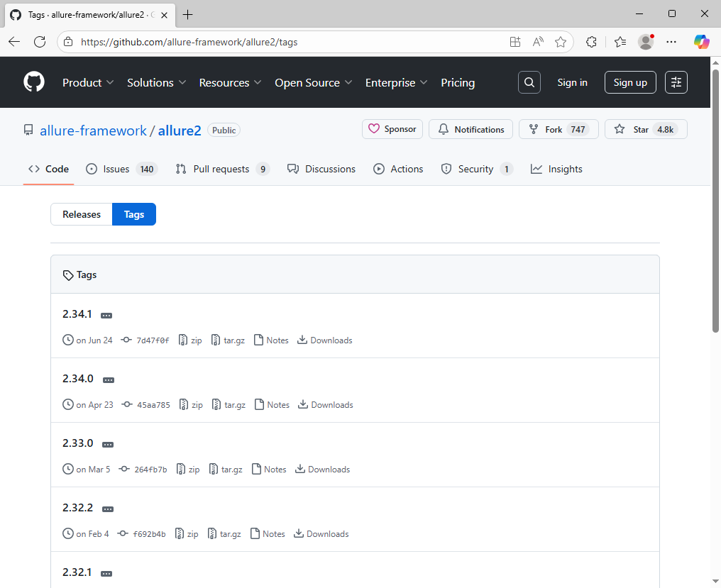The height and width of the screenshot is (588, 721).
Task: Star the allure2 repository
Action: [646, 129]
